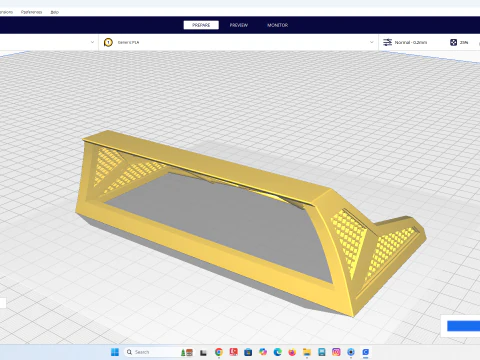Switch to the Preview stage tab

[239, 25]
